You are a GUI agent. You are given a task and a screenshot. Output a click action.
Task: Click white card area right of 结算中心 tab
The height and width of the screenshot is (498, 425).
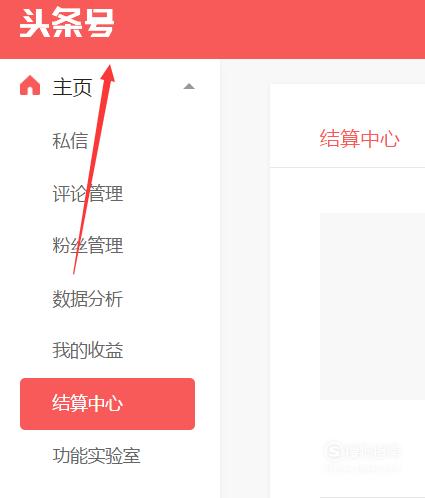pos(413,139)
